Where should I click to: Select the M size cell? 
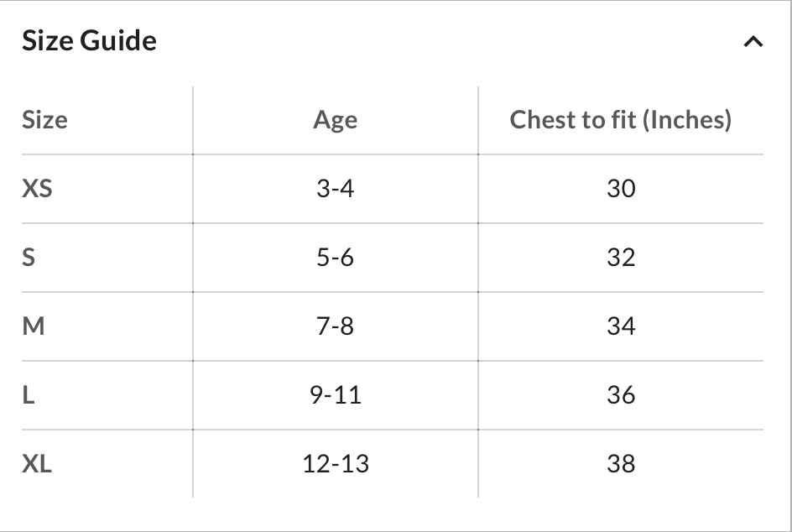point(33,326)
